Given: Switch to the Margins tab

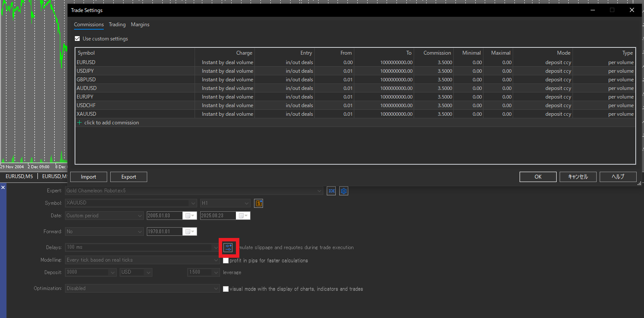Looking at the screenshot, I should (140, 25).
